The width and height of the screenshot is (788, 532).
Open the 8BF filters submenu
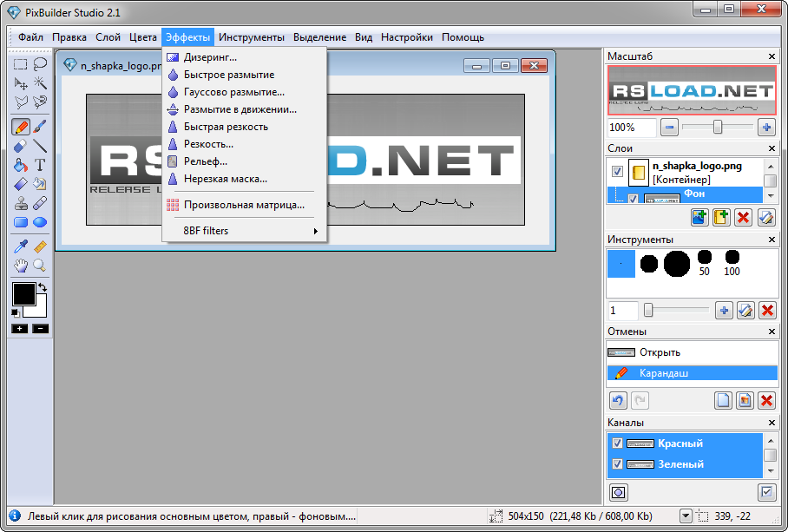(245, 231)
